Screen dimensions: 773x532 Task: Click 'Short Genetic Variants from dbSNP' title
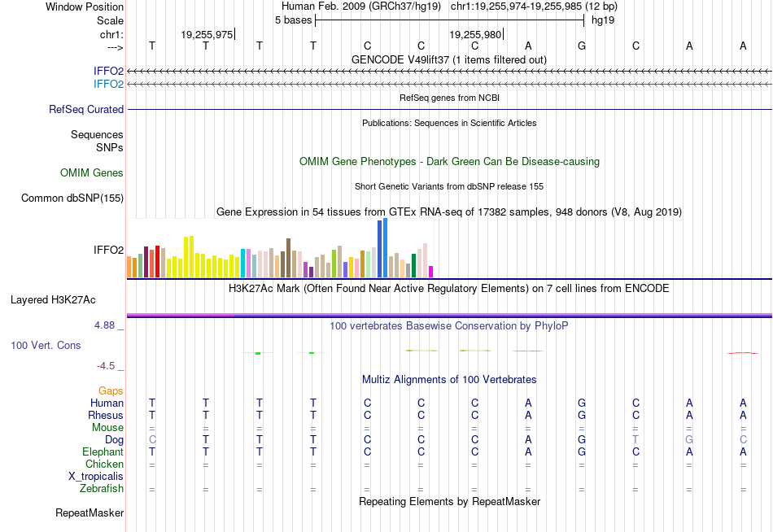pos(449,186)
